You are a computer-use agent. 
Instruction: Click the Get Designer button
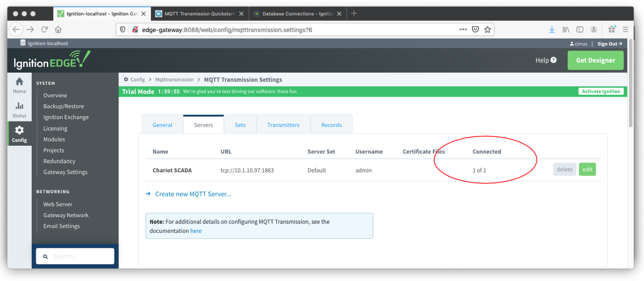tap(596, 61)
